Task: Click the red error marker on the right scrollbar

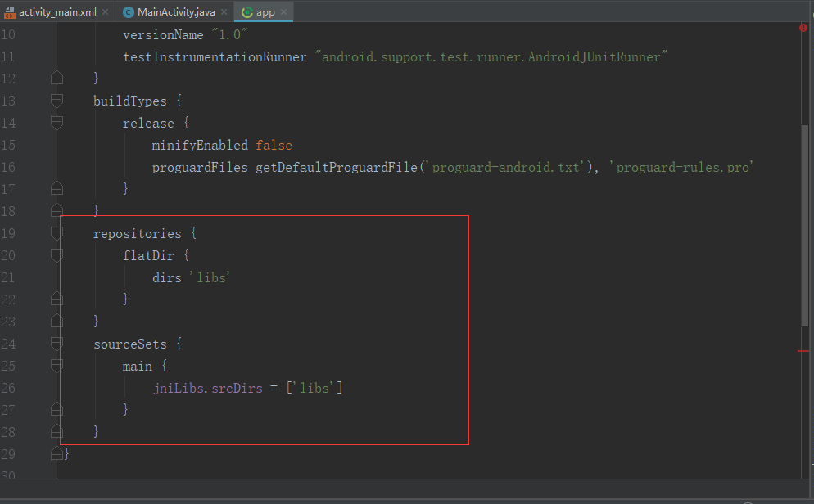Action: (804, 349)
